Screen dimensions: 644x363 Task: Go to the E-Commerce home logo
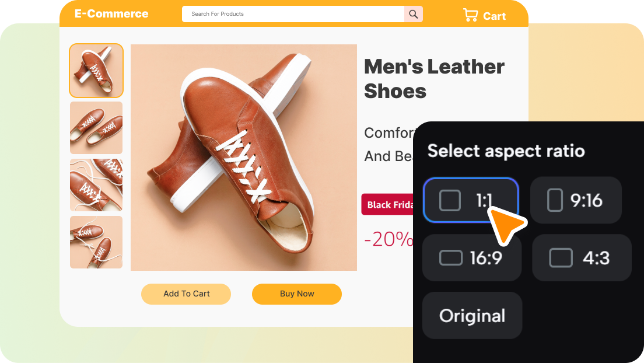coord(111,13)
